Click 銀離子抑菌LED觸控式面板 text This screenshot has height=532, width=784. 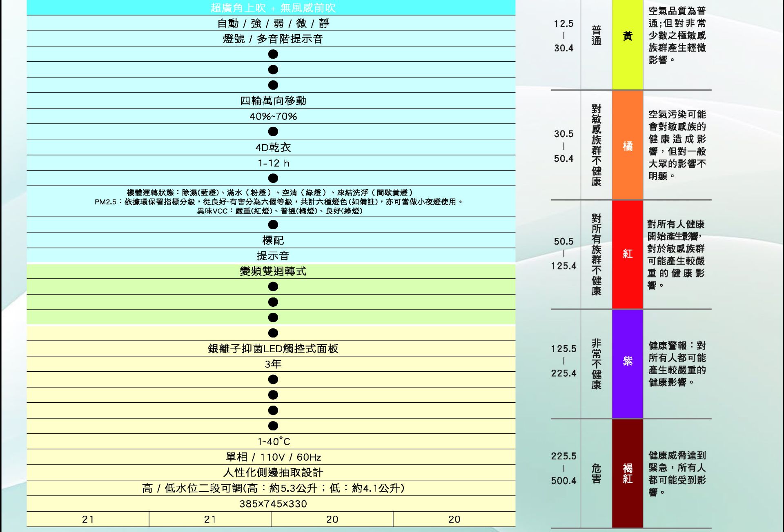[x=273, y=348]
